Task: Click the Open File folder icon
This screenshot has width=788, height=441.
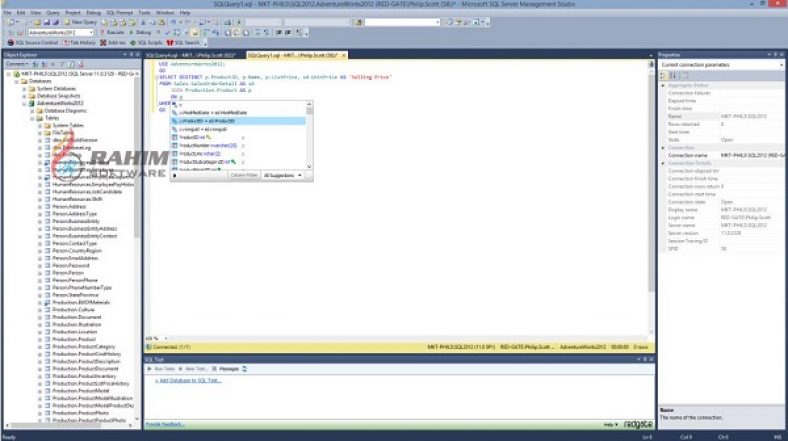Action: [37, 22]
